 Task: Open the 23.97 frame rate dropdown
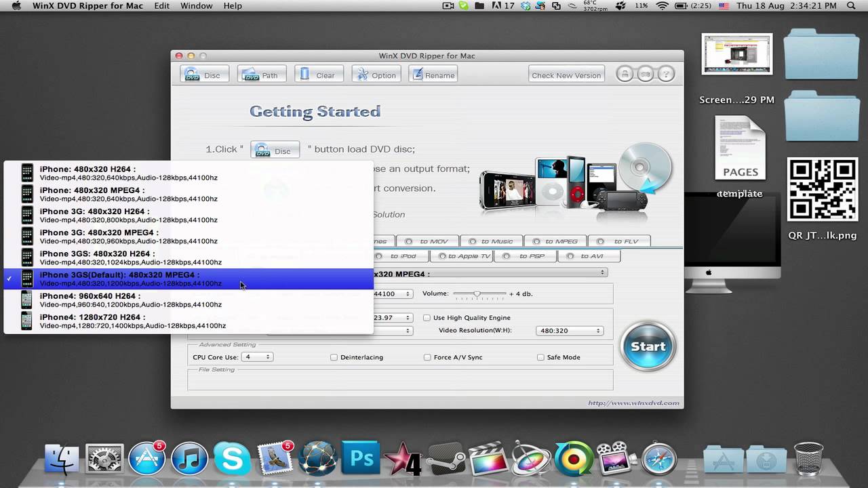(393, 317)
